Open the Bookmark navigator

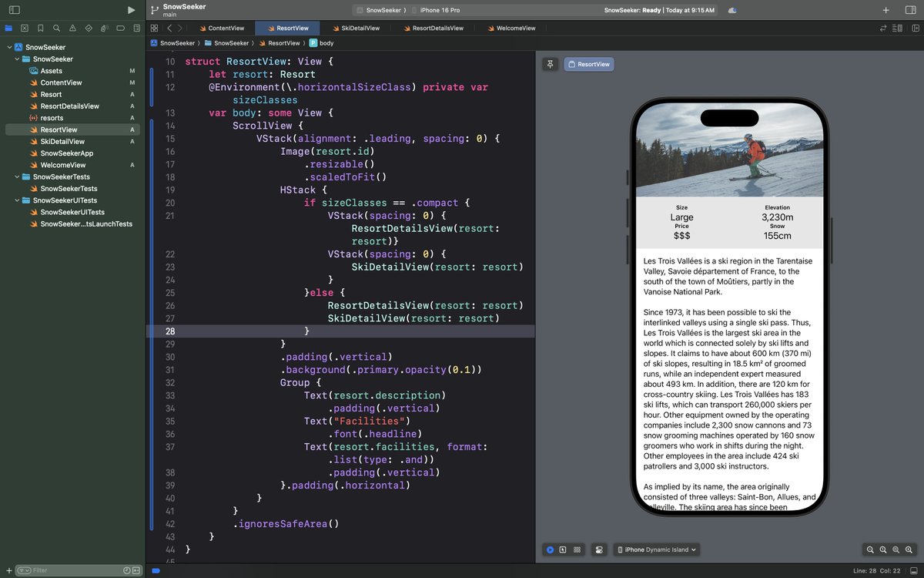tap(41, 28)
